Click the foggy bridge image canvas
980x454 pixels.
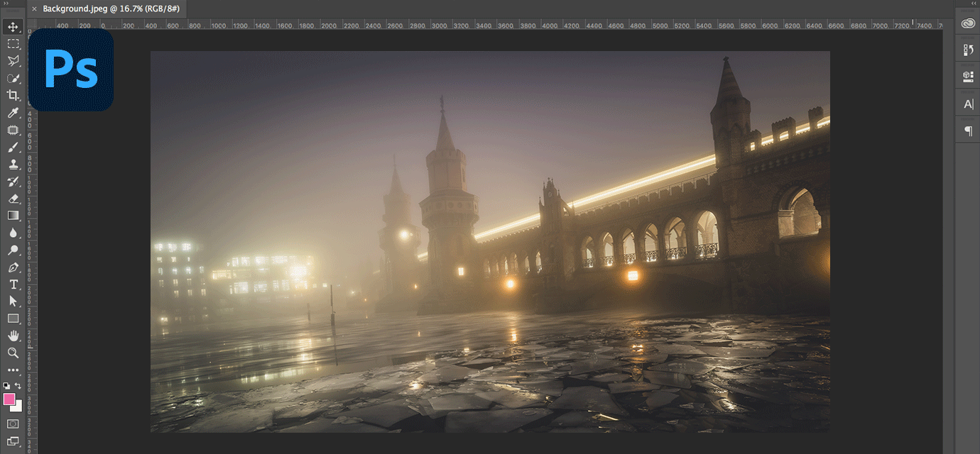pos(490,241)
